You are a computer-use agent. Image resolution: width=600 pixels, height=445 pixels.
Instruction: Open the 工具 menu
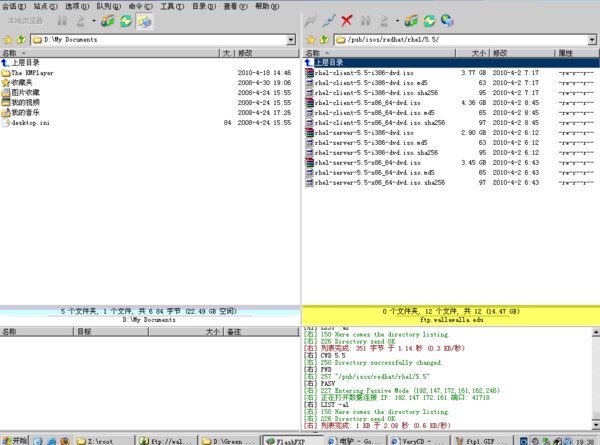click(x=171, y=6)
